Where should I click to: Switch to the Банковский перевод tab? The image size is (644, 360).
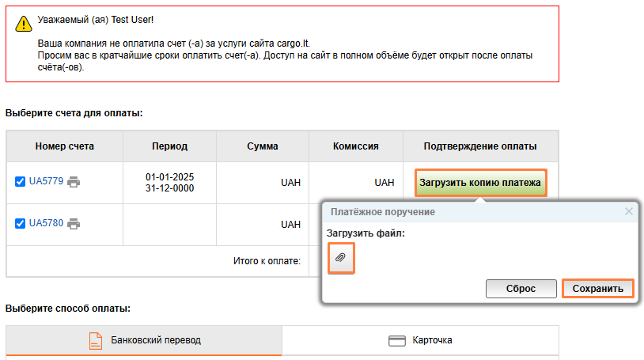click(143, 340)
